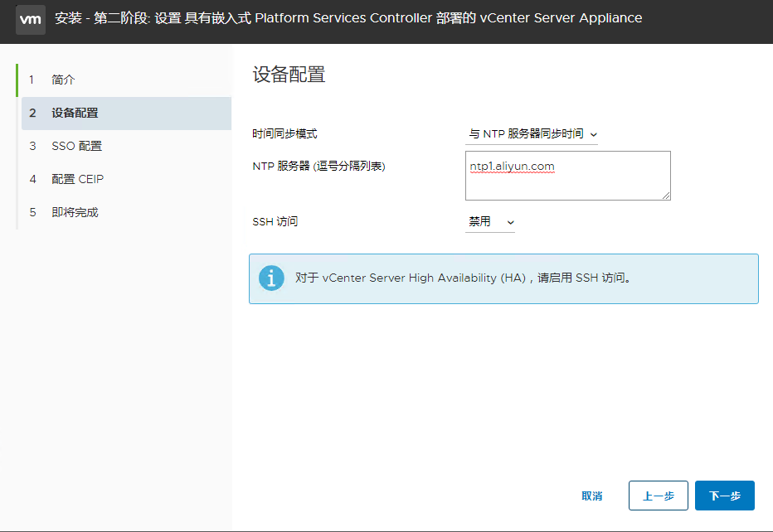Screen dimensions: 773x532
Task: Click 下一步 to proceed
Action: (x=724, y=495)
